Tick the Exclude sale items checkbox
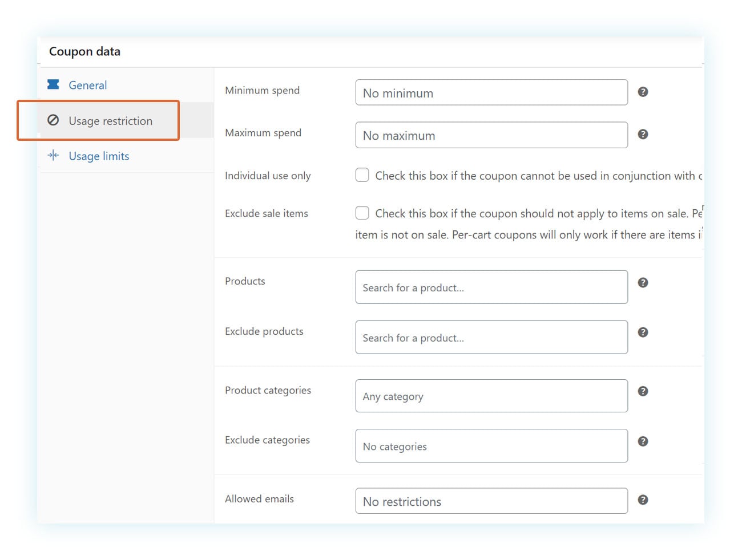The height and width of the screenshot is (560, 742). 362,213
